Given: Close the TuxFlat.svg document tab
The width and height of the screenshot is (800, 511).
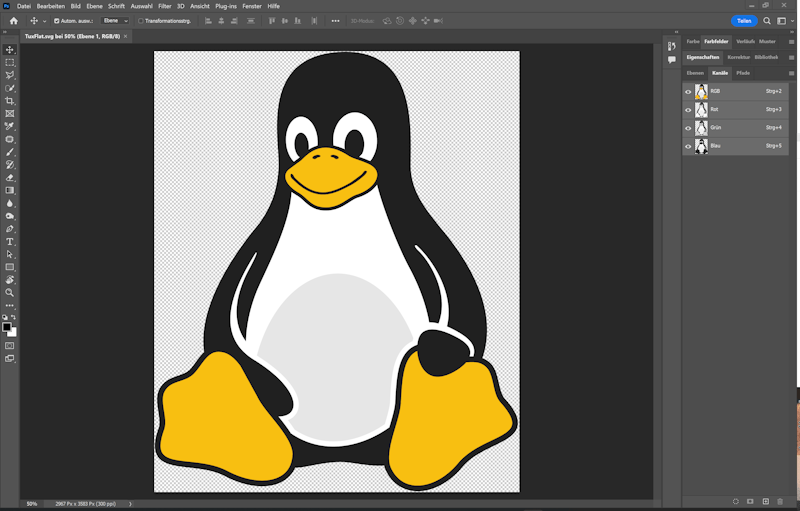Looking at the screenshot, I should [x=126, y=36].
